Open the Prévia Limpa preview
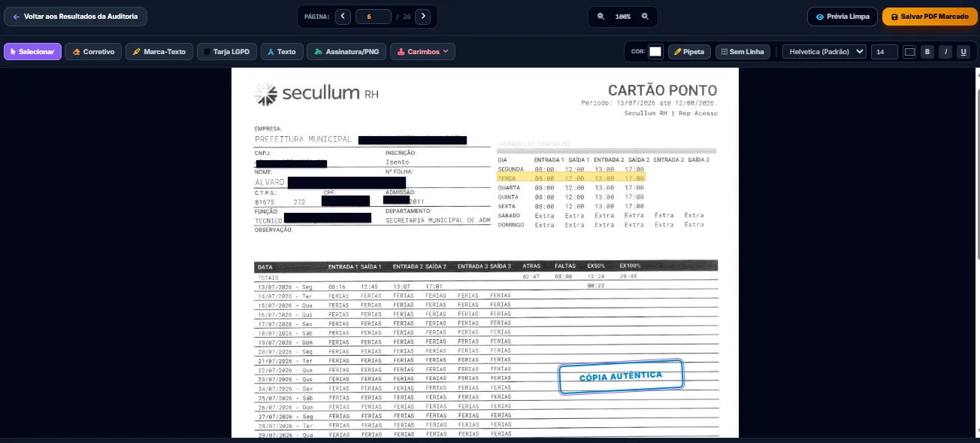This screenshot has height=443, width=980. click(x=842, y=16)
